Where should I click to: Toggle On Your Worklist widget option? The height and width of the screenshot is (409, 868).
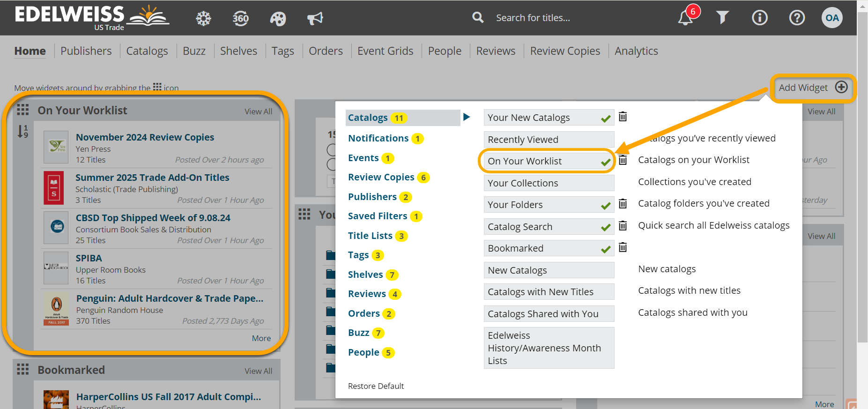coord(549,161)
